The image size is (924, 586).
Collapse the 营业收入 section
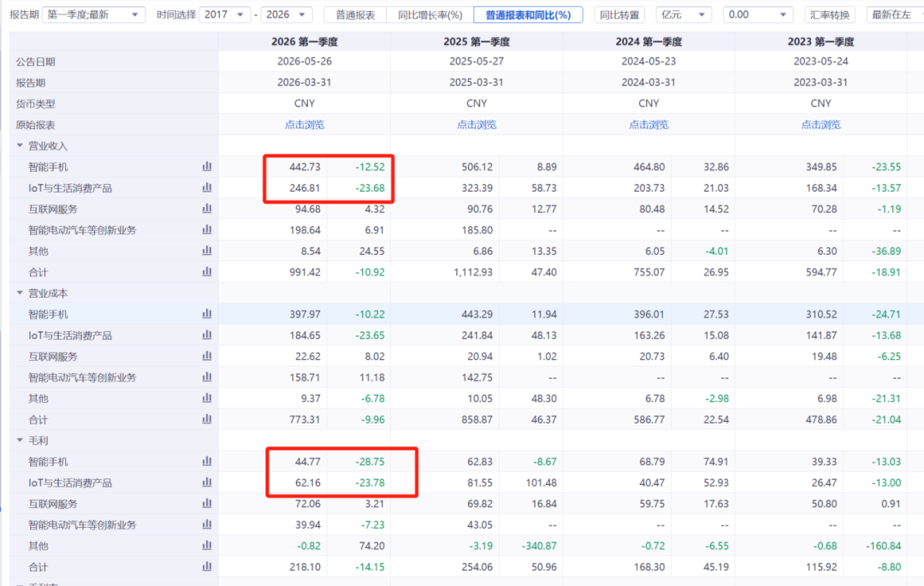pyautogui.click(x=20, y=145)
